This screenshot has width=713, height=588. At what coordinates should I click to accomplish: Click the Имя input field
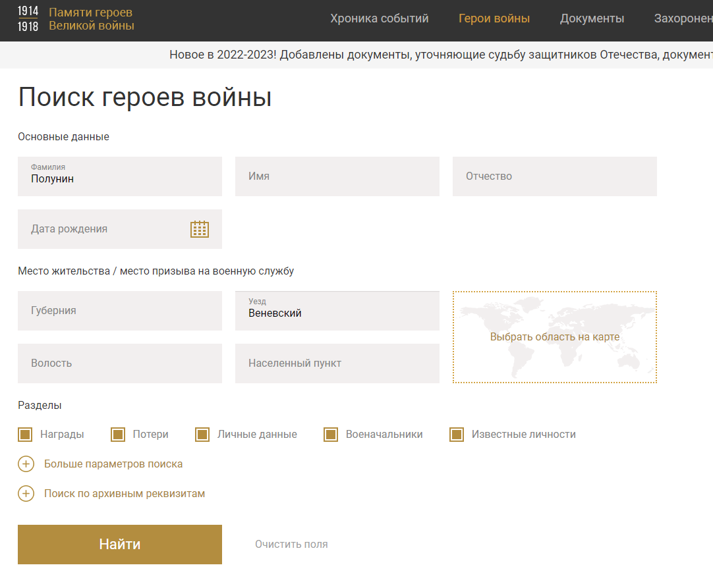[x=337, y=176]
